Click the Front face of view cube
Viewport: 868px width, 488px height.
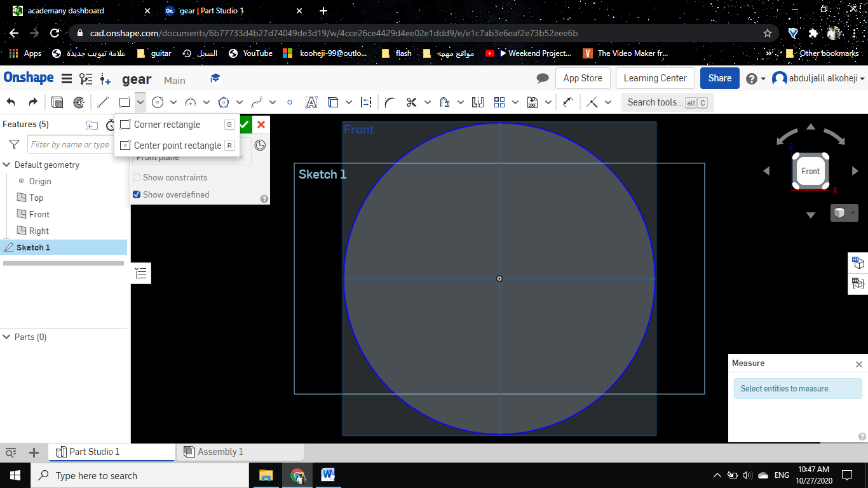click(811, 171)
